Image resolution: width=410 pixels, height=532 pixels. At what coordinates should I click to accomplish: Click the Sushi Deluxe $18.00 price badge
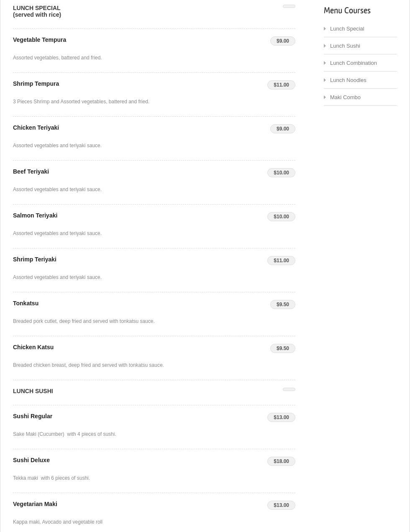click(x=281, y=461)
